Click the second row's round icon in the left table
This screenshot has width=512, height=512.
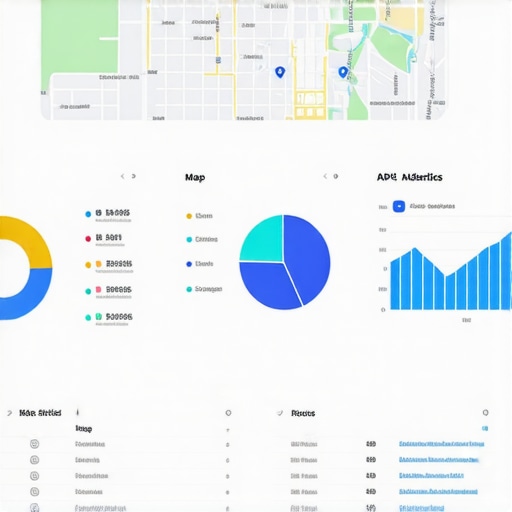click(34, 460)
